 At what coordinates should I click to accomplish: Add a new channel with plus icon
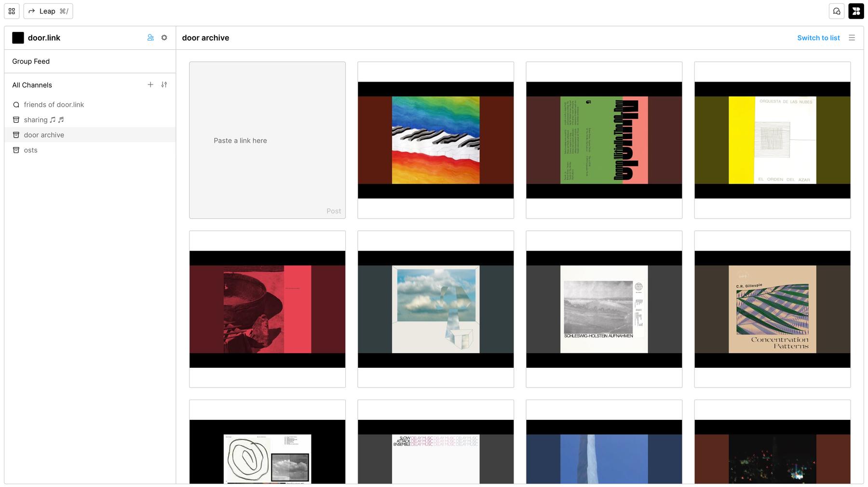150,84
